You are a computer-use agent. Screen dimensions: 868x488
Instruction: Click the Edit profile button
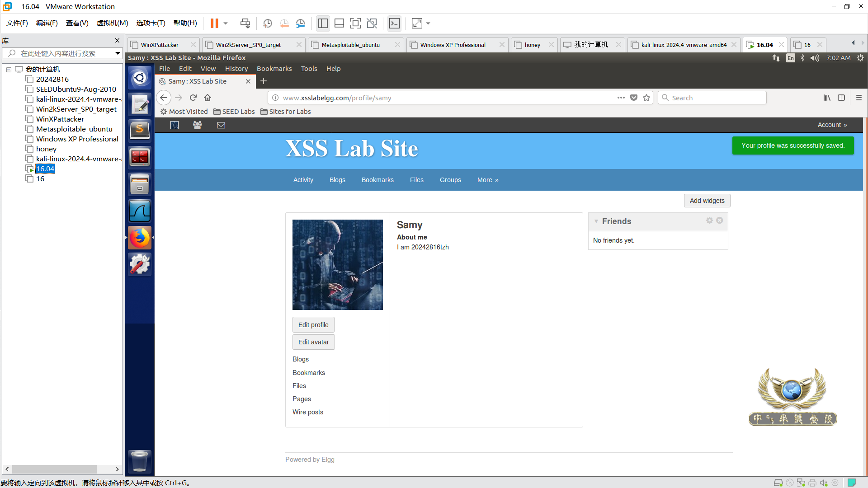tap(313, 325)
